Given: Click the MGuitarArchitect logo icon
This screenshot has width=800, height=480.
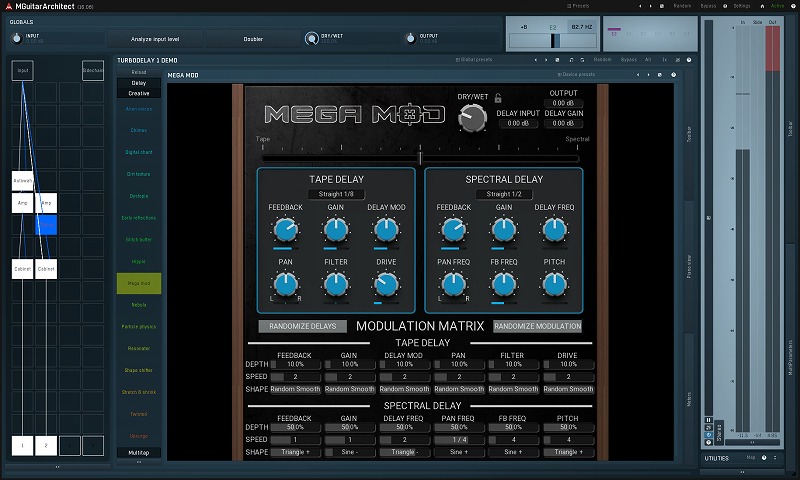Looking at the screenshot, I should [7, 5].
